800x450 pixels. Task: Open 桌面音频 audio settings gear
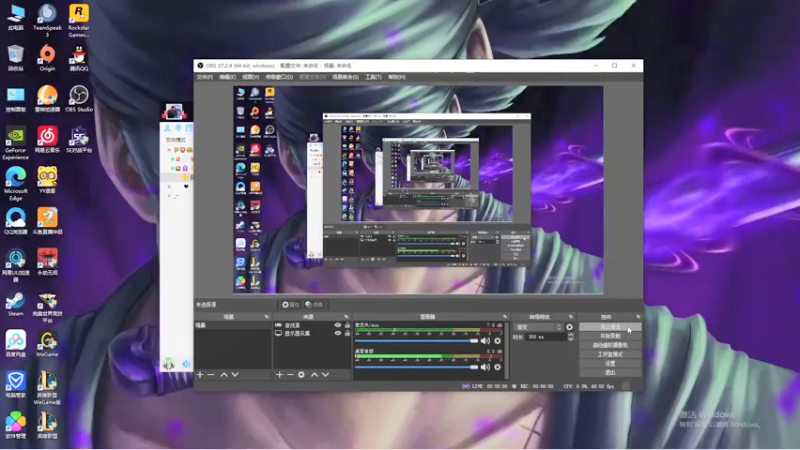[497, 367]
